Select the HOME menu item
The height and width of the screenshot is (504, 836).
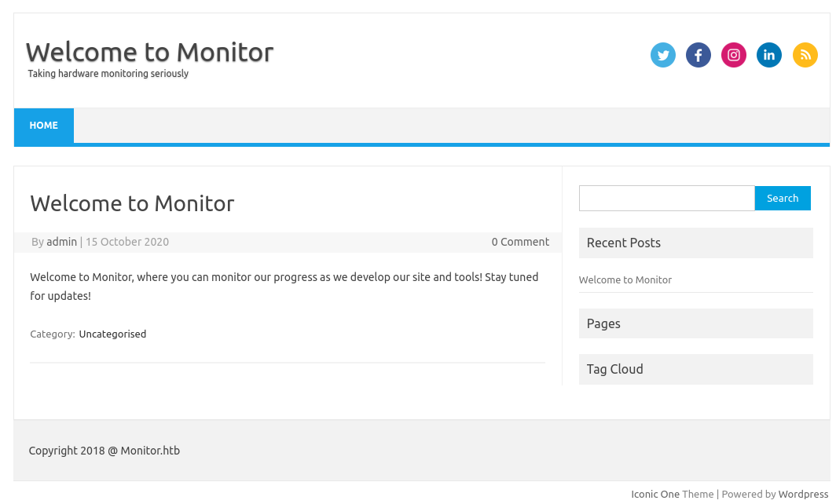point(44,126)
